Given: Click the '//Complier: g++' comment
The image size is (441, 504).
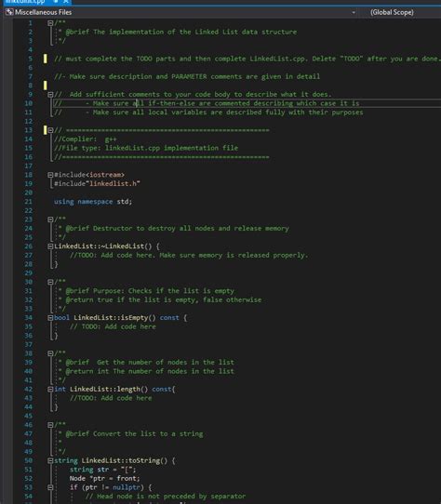Looking at the screenshot, I should (x=86, y=139).
